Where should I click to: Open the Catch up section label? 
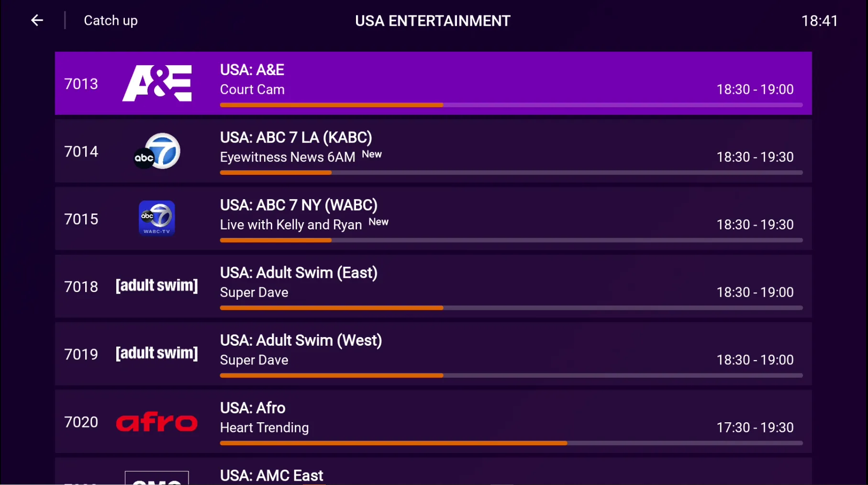pyautogui.click(x=111, y=21)
